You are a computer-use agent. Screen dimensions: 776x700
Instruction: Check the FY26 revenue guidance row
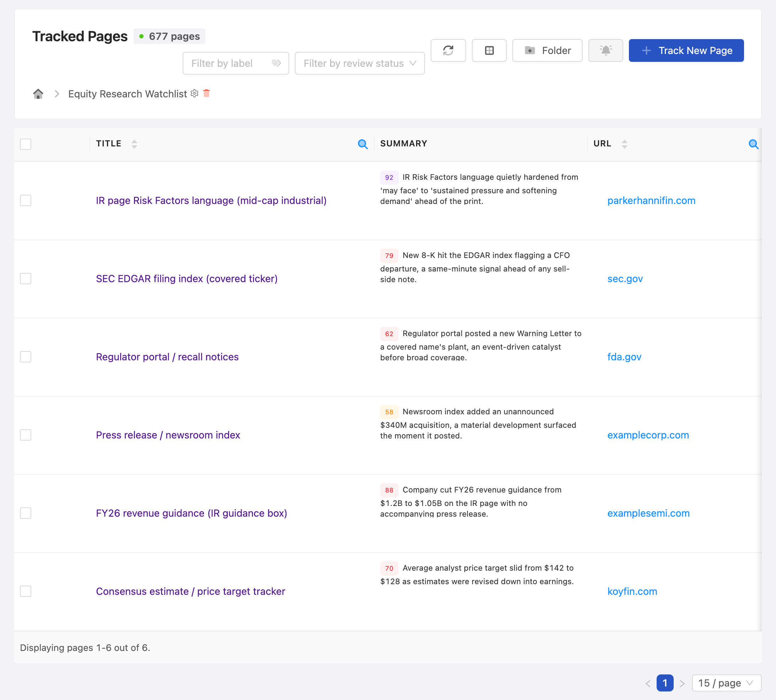pyautogui.click(x=26, y=513)
